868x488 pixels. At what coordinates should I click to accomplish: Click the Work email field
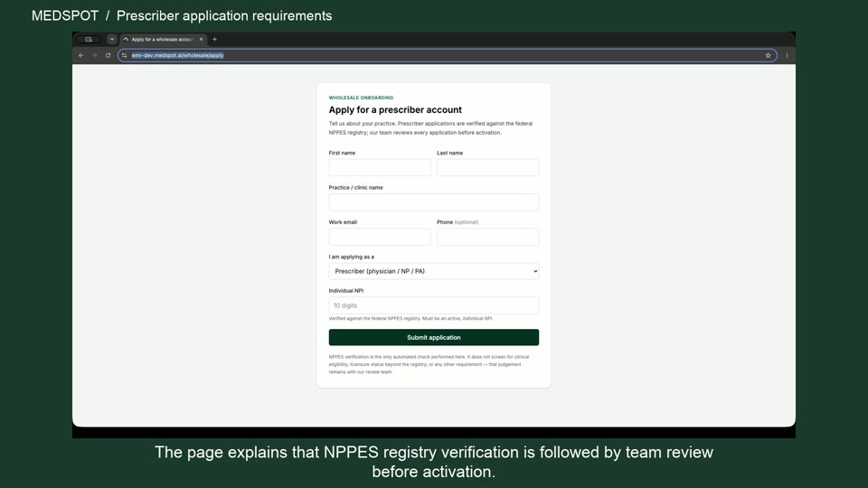click(380, 237)
